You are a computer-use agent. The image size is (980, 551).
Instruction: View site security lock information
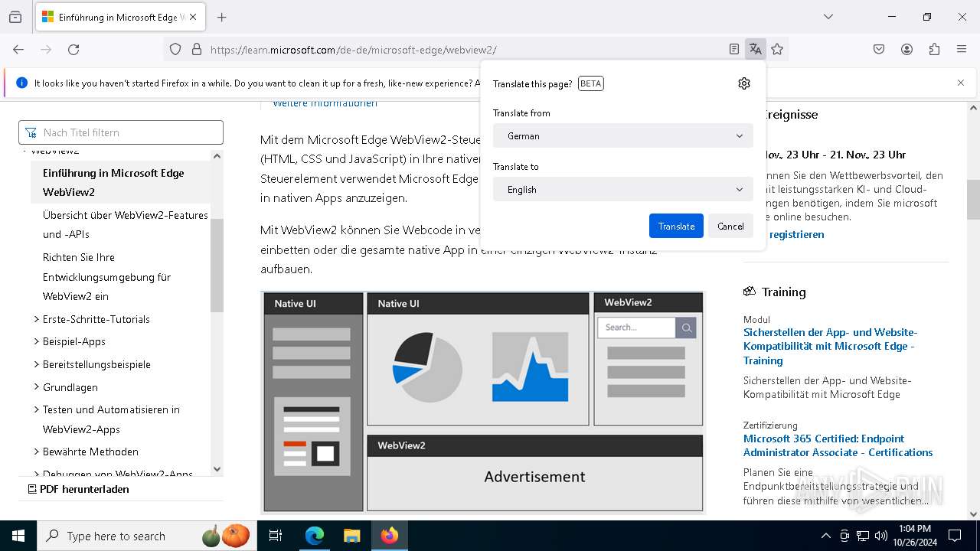pyautogui.click(x=197, y=49)
